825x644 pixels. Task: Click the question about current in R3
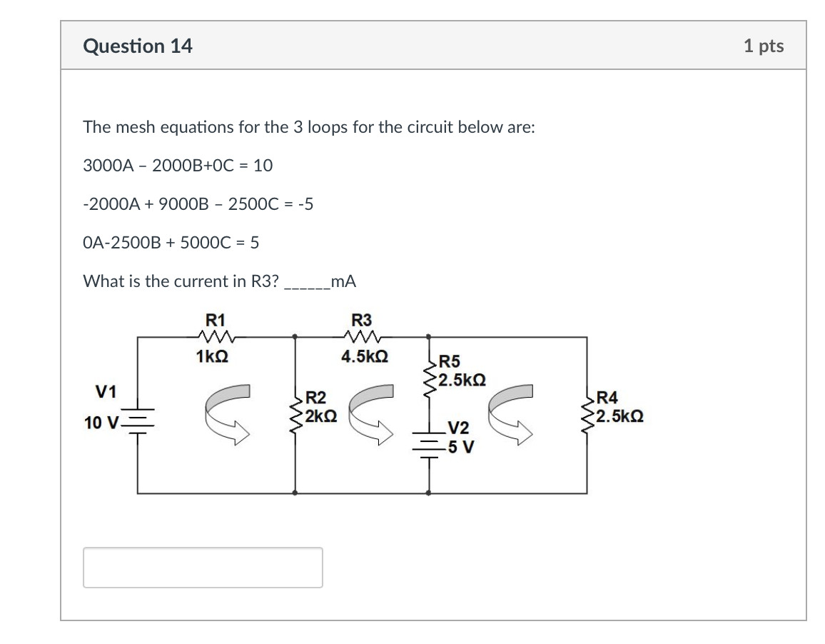click(x=219, y=281)
